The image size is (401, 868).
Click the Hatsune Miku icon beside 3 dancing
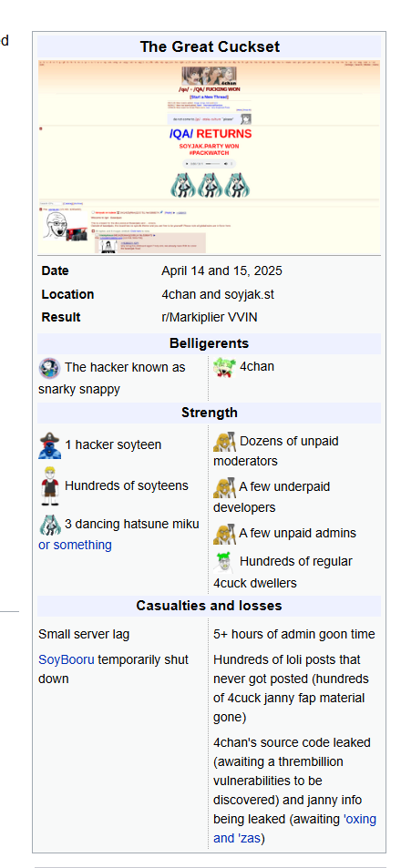pyautogui.click(x=50, y=525)
